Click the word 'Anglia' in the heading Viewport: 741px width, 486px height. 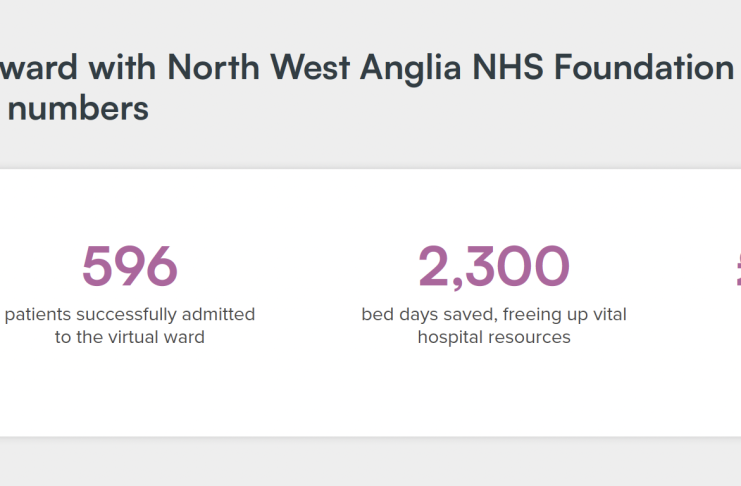(x=411, y=68)
